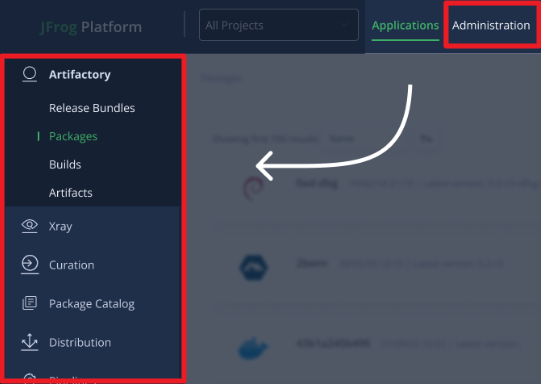
Task: Expand the Artifactory section label
Action: (80, 75)
